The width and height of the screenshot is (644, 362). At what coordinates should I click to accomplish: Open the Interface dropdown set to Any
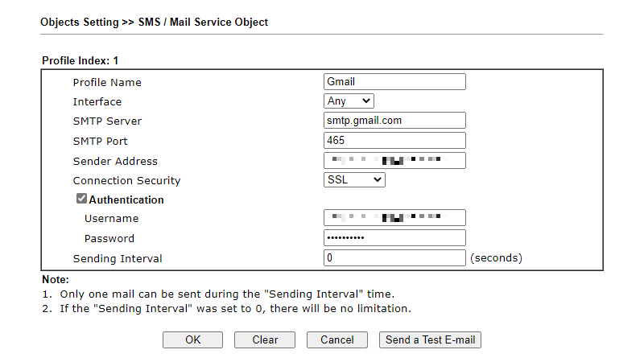click(x=349, y=101)
